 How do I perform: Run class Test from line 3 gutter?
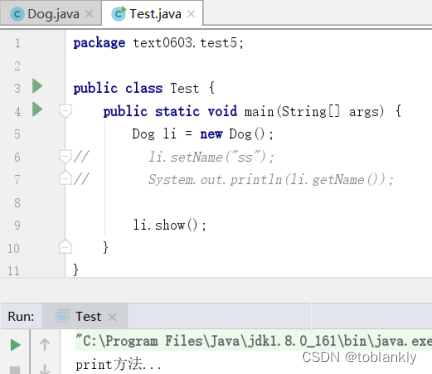pyautogui.click(x=37, y=86)
